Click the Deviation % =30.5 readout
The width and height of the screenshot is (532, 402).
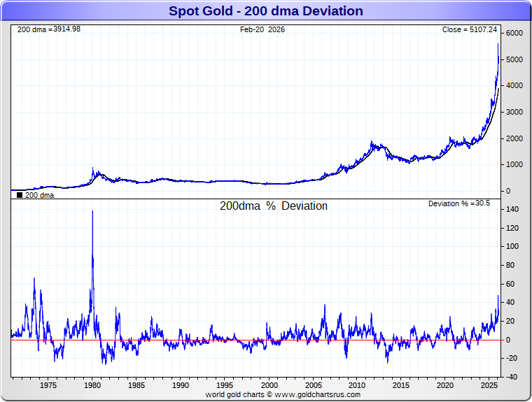pyautogui.click(x=458, y=203)
